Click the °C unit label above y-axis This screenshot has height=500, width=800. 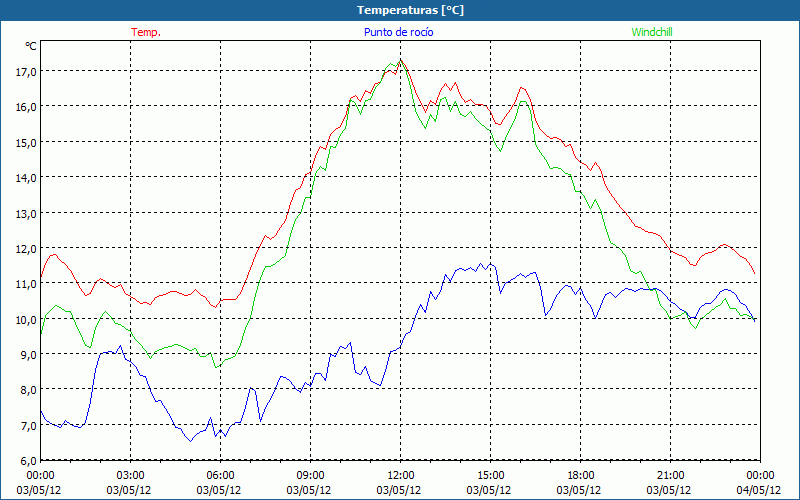(x=30, y=46)
